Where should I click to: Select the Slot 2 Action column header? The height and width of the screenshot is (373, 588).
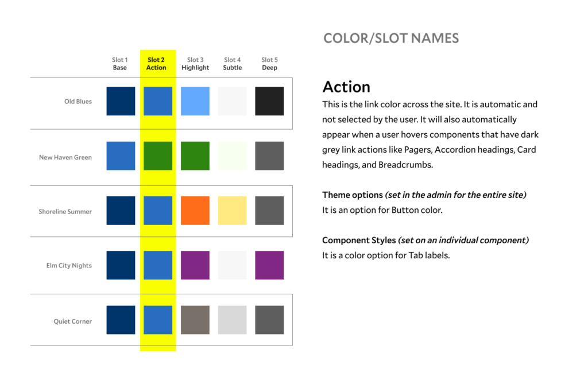[x=156, y=64]
